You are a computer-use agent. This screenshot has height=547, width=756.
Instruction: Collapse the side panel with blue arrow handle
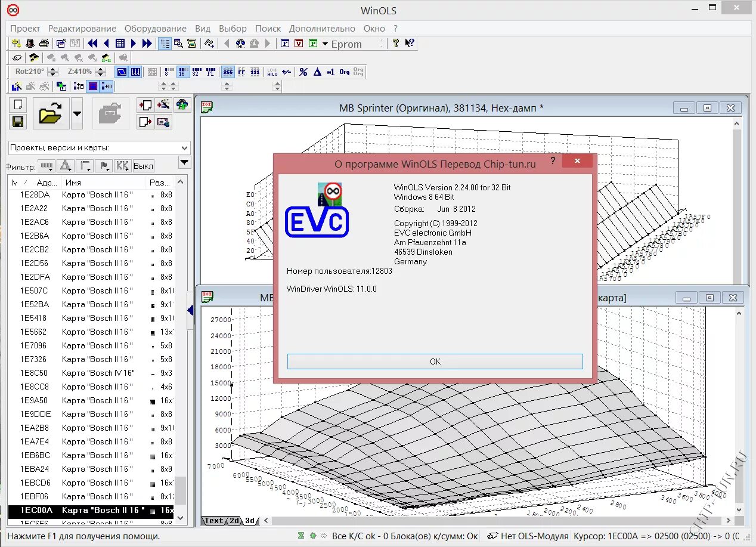[x=190, y=310]
